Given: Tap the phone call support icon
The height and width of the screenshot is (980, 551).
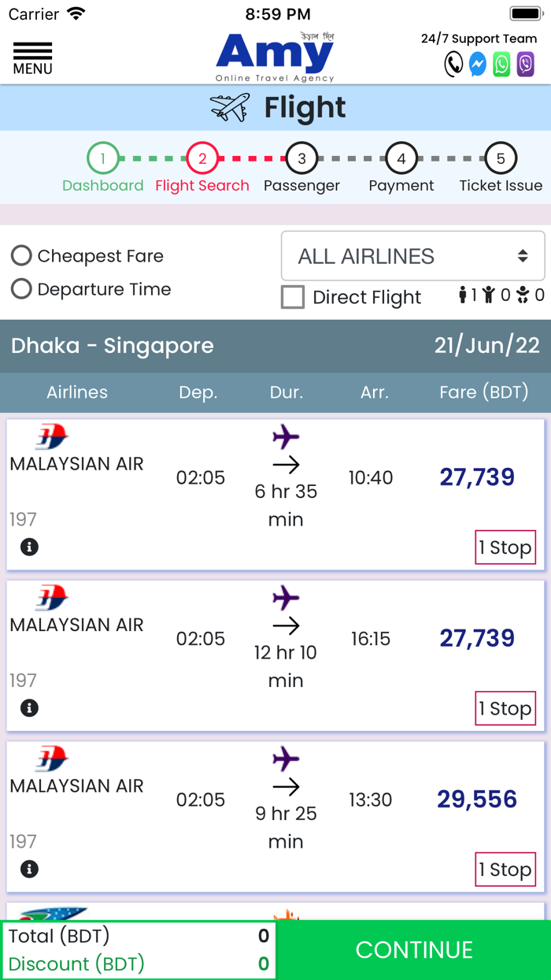Looking at the screenshot, I should 453,65.
